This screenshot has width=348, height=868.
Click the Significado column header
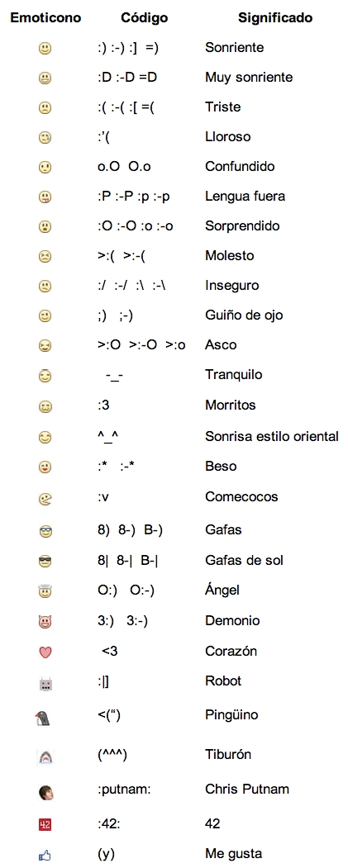(275, 17)
